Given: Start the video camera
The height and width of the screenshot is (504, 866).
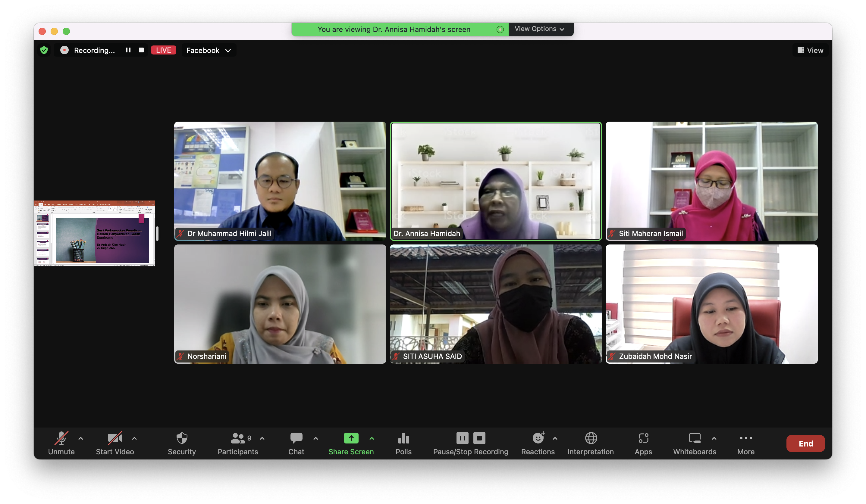Looking at the screenshot, I should (x=115, y=438).
